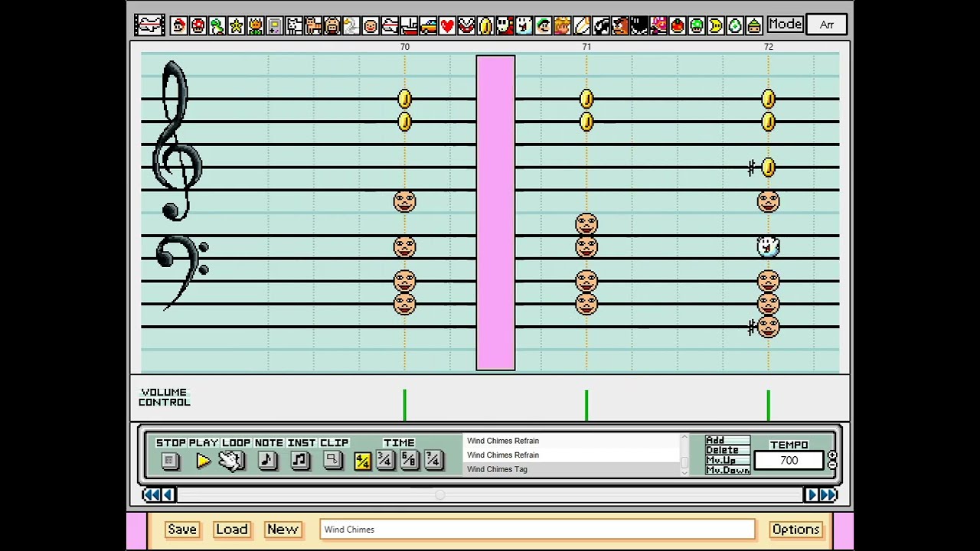Select the Boo ghost instrument in toolbar
980x551 pixels.
pyautogui.click(x=524, y=25)
